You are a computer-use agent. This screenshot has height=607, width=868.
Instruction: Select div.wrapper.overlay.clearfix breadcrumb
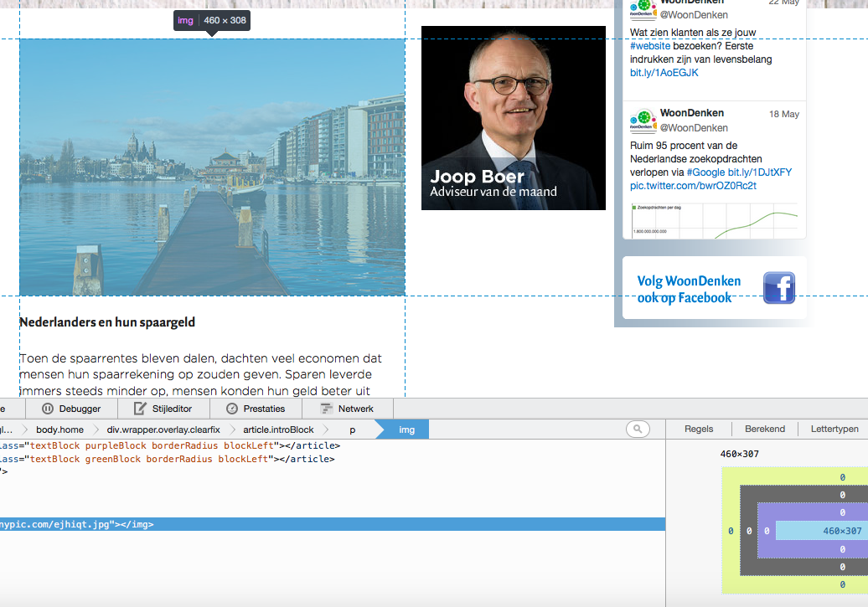pos(163,430)
